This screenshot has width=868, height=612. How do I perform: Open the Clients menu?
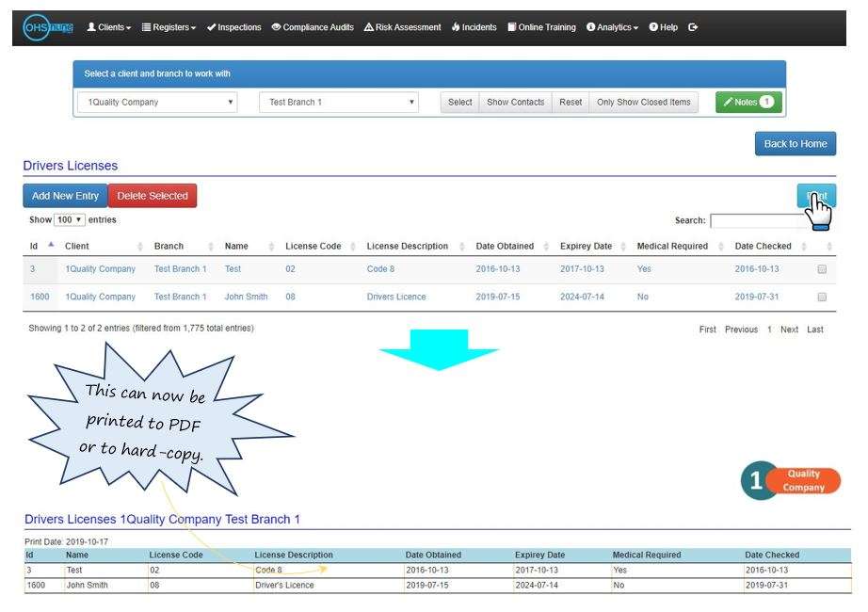(x=108, y=27)
